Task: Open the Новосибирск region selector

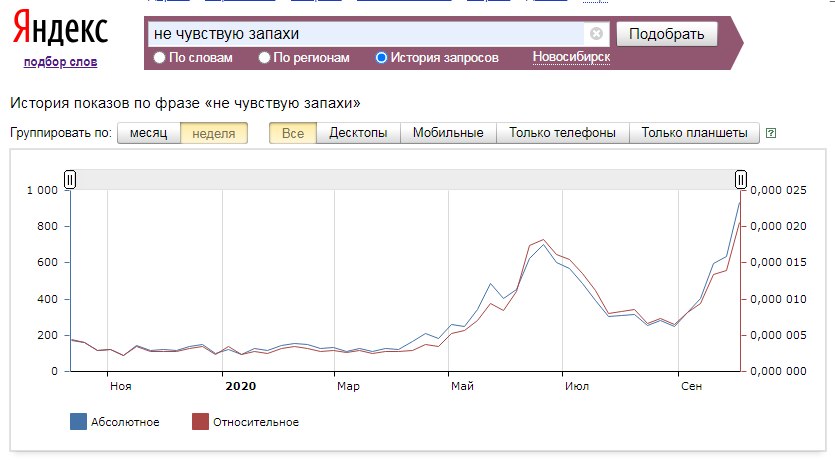Action: (x=571, y=57)
